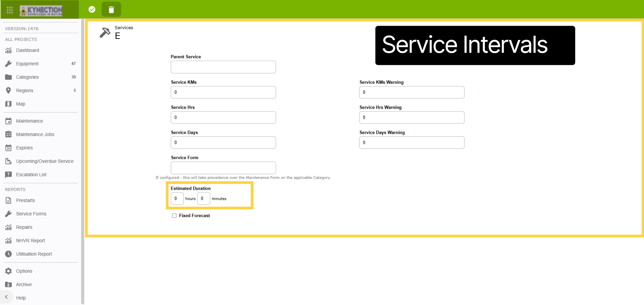Image resolution: width=644 pixels, height=305 pixels.
Task: Click the VERSION:1476 label
Action: [x=21, y=29]
